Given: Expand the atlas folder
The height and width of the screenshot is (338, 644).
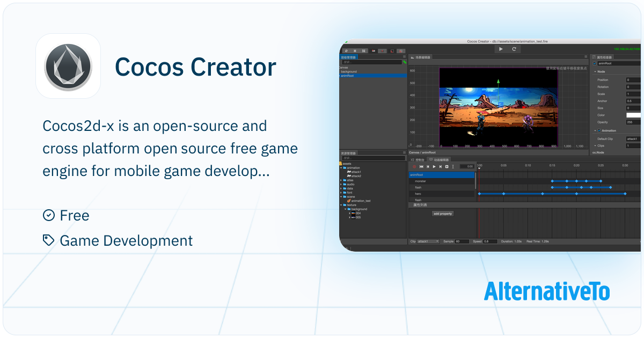Looking at the screenshot, I should tap(341, 180).
